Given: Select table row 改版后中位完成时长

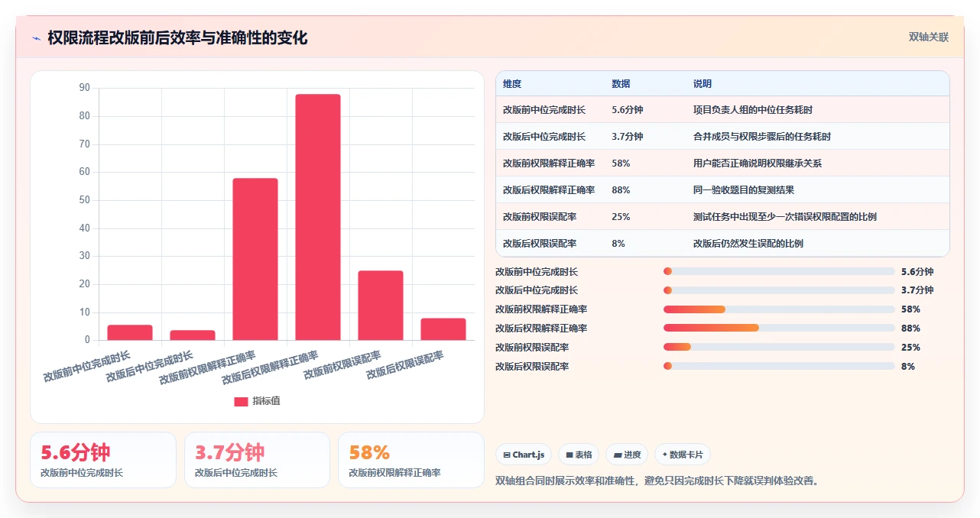Looking at the screenshot, I should (722, 137).
